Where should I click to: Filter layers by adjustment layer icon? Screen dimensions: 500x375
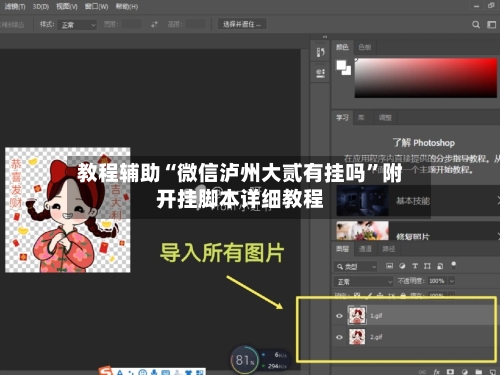pyautogui.click(x=402, y=266)
